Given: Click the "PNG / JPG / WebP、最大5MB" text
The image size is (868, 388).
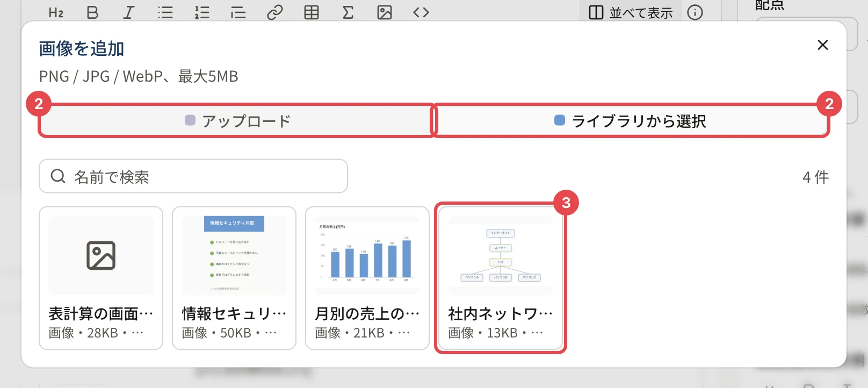Looking at the screenshot, I should [x=139, y=76].
